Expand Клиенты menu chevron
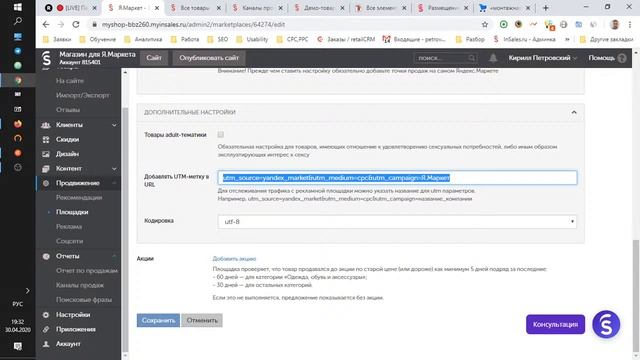The width and height of the screenshot is (640, 360). pos(114,125)
